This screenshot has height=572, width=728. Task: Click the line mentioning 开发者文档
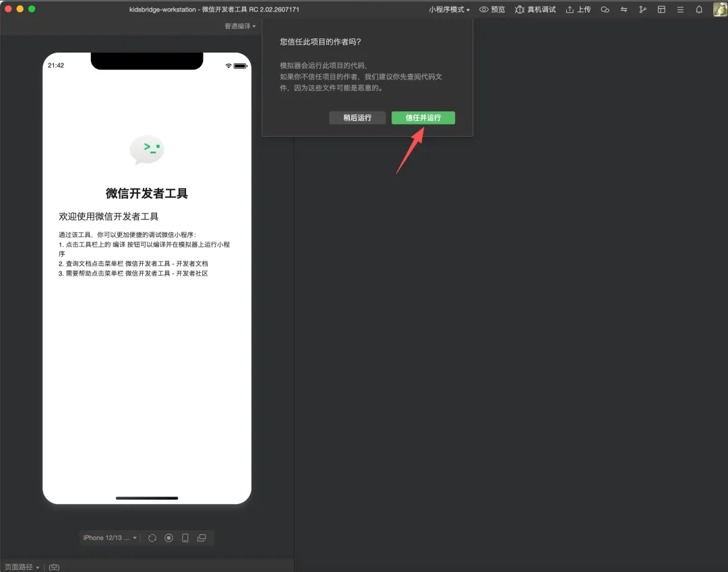(133, 263)
